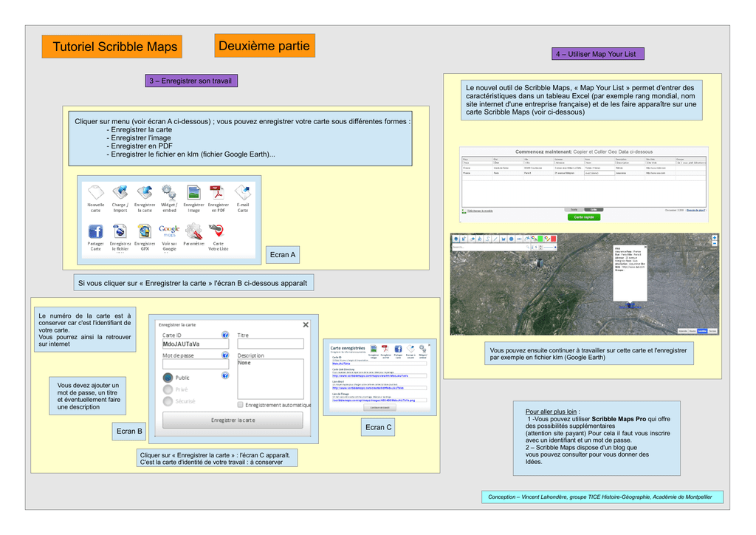
Task: Click the leftmost map type tab on the map
Action: (x=683, y=331)
